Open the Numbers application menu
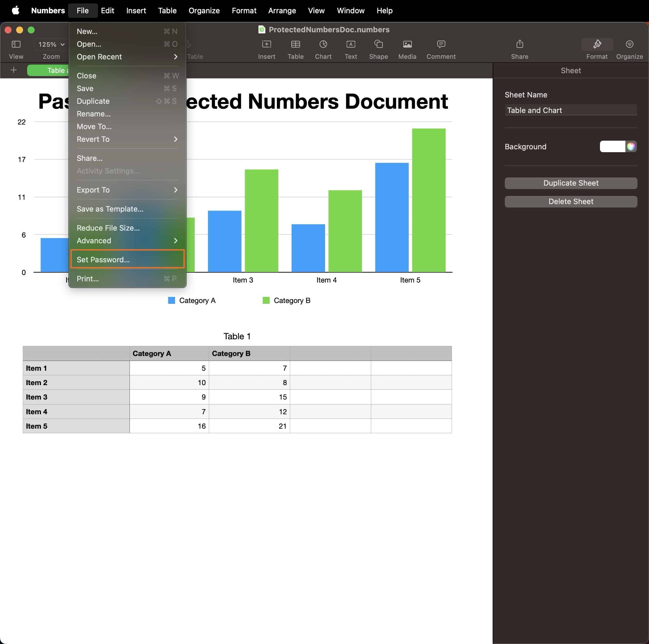649x644 pixels. pyautogui.click(x=48, y=10)
